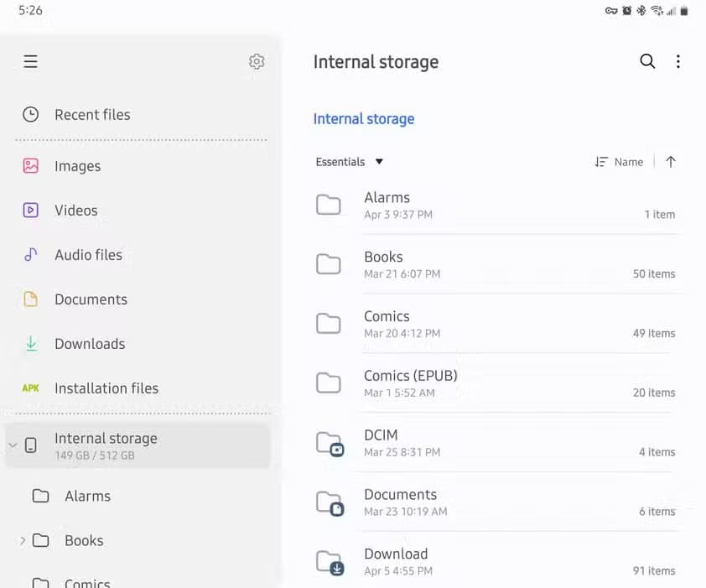Toggle the sort direction arrow
This screenshot has width=706, height=588.
click(x=671, y=162)
